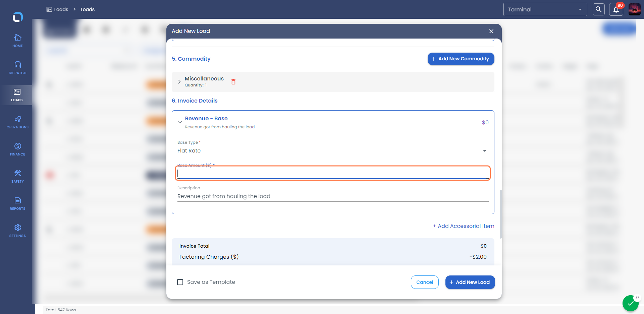The width and height of the screenshot is (644, 314).
Task: Open the Terminal dropdown
Action: [x=545, y=9]
